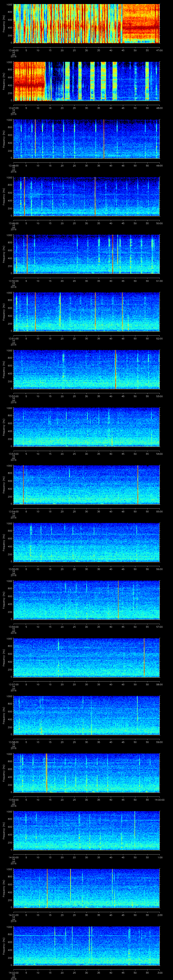
Task: Click the spectrogram panel starting at 13:50:00
Action: [87, 254]
